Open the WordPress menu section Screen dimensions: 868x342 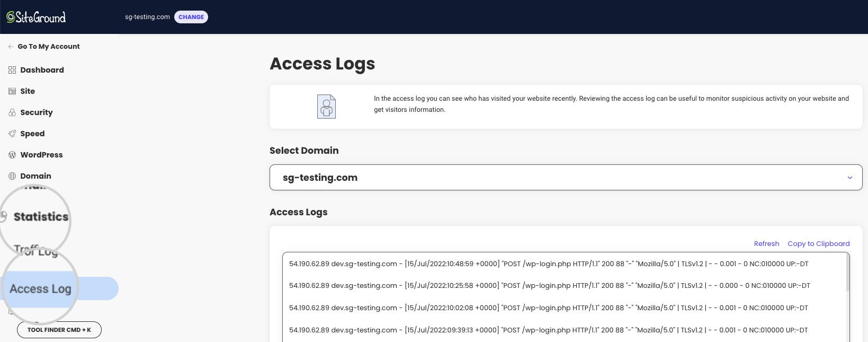[x=41, y=155]
